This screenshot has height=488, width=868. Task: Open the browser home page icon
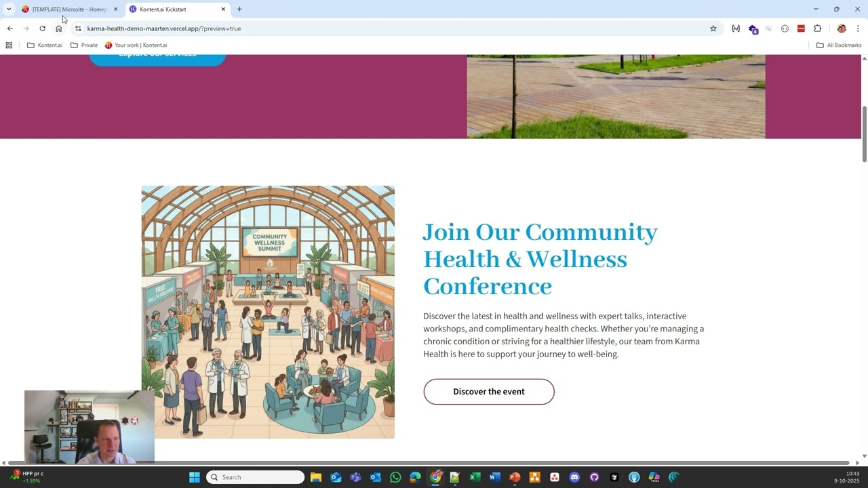(x=58, y=28)
